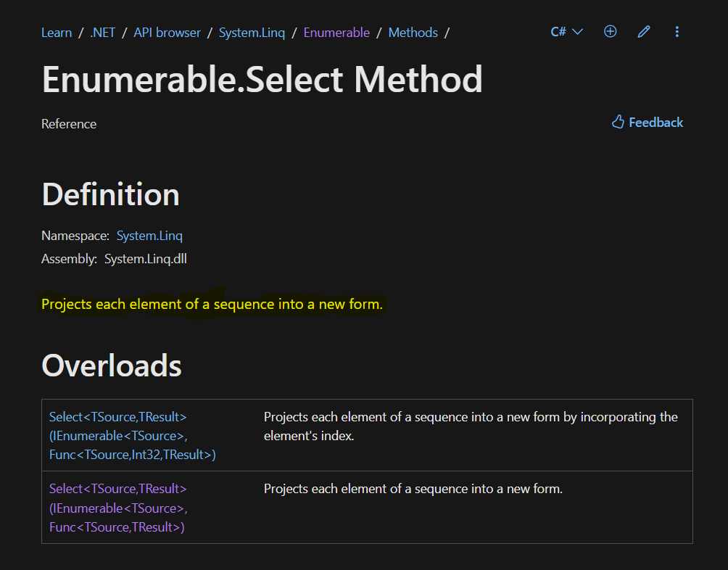Click the Overloads section heading
Image resolution: width=728 pixels, height=570 pixels.
click(x=111, y=365)
